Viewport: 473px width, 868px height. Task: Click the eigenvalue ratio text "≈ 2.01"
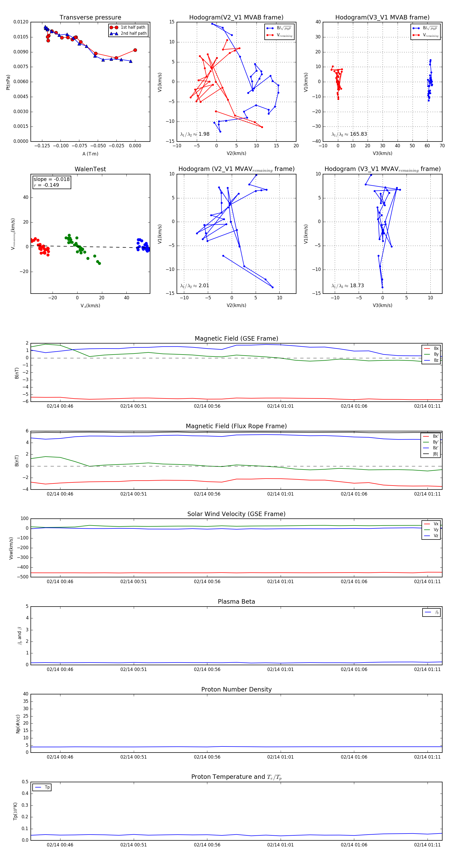pos(201,286)
